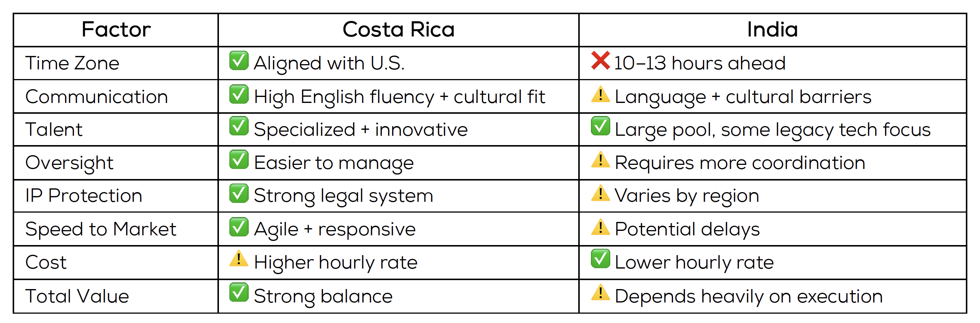The height and width of the screenshot is (323, 980).
Task: Click the warning icon beside Varies by region
Action: [x=600, y=193]
